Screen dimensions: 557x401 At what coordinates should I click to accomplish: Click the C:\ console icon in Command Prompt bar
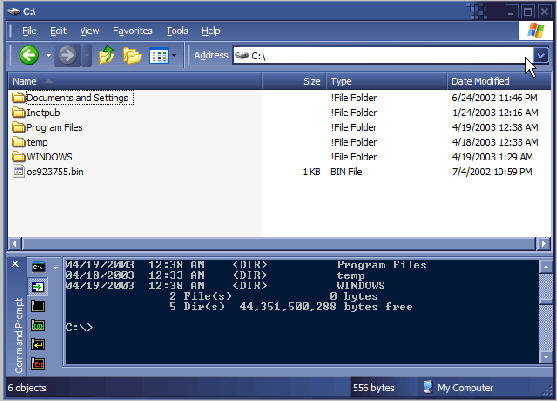point(38,267)
